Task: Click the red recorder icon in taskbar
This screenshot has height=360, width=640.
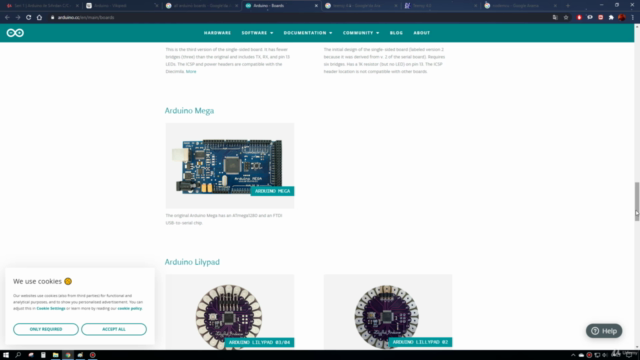Action: pos(93,355)
